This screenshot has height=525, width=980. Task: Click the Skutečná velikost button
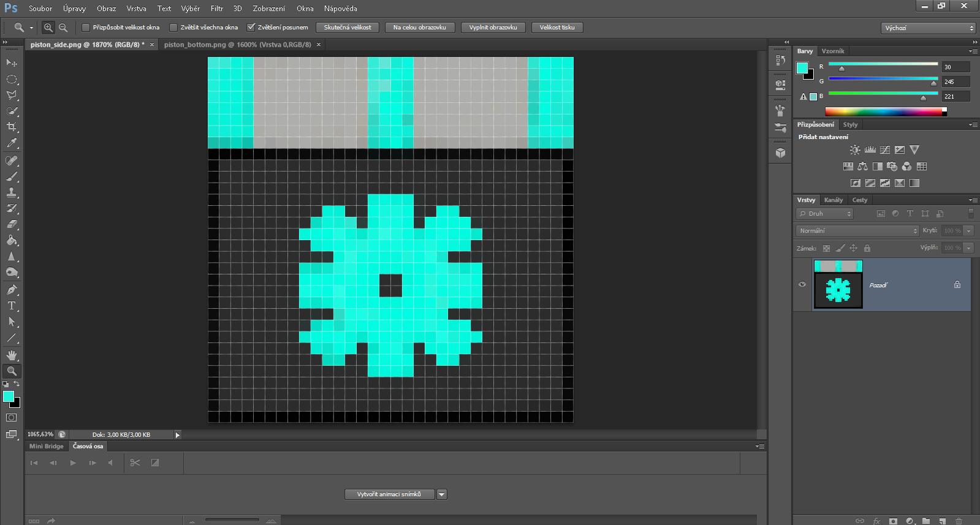[x=348, y=28]
